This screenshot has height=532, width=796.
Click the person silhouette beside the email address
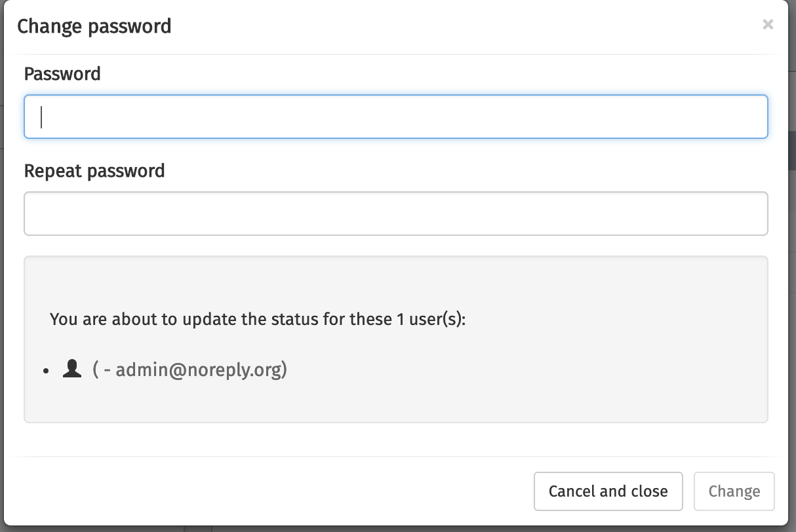click(72, 369)
